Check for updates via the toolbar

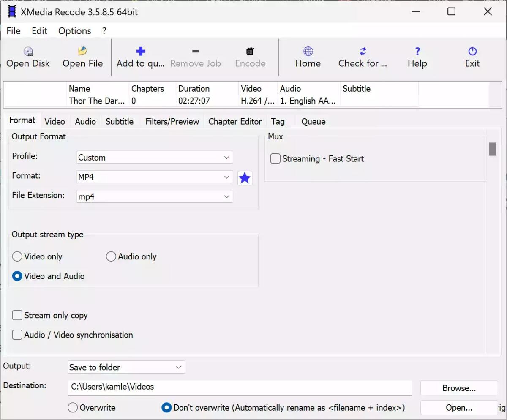pos(363,57)
